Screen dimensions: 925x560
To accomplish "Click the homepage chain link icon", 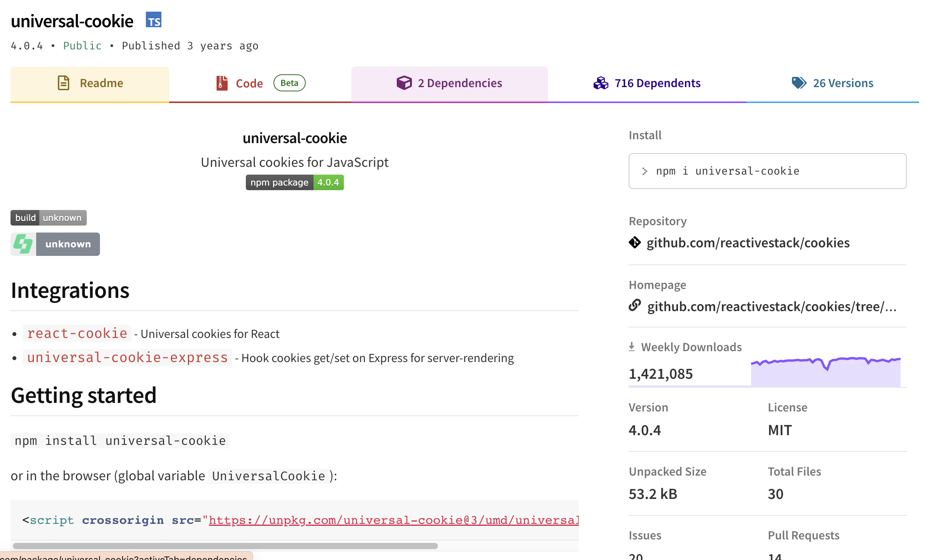I will pos(635,306).
